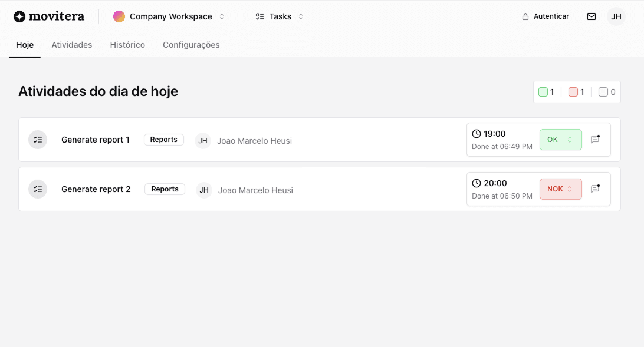Viewport: 644px width, 347px height.
Task: Click the lock icon next to Autenticar
Action: pyautogui.click(x=525, y=16)
